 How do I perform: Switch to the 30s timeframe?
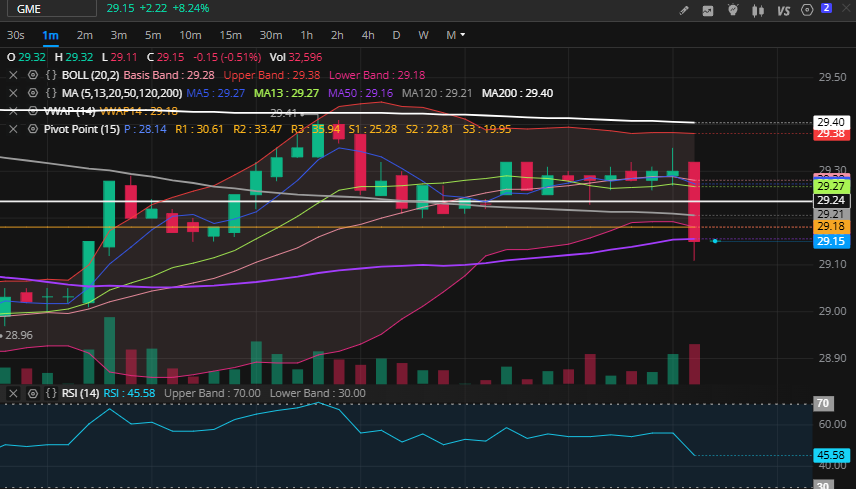pos(15,35)
